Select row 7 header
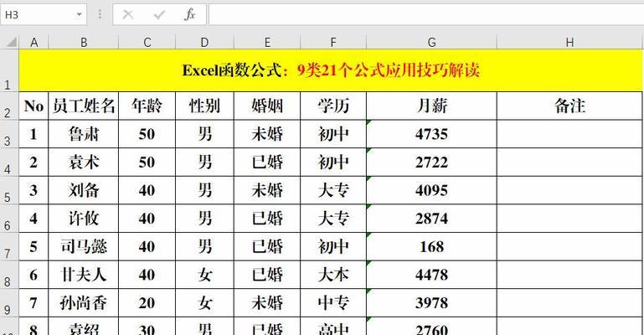Image resolution: width=644 pixels, height=335 pixels. [x=9, y=247]
